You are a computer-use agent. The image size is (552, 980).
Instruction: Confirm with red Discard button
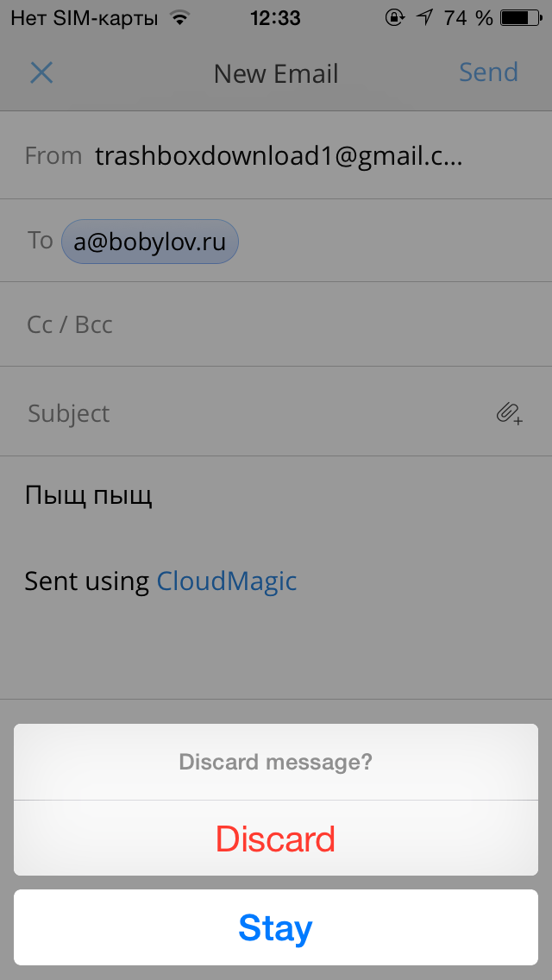tap(276, 839)
